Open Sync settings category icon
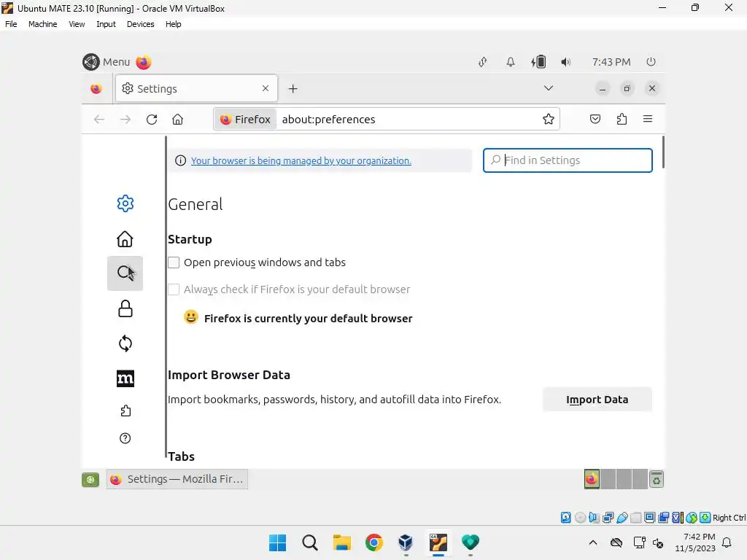This screenshot has height=560, width=747. click(125, 343)
